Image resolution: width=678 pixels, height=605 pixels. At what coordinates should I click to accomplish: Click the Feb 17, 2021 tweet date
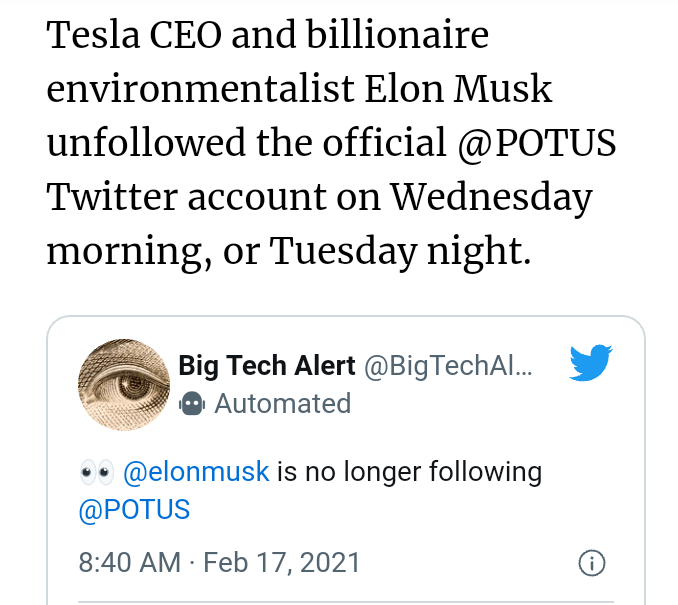281,562
